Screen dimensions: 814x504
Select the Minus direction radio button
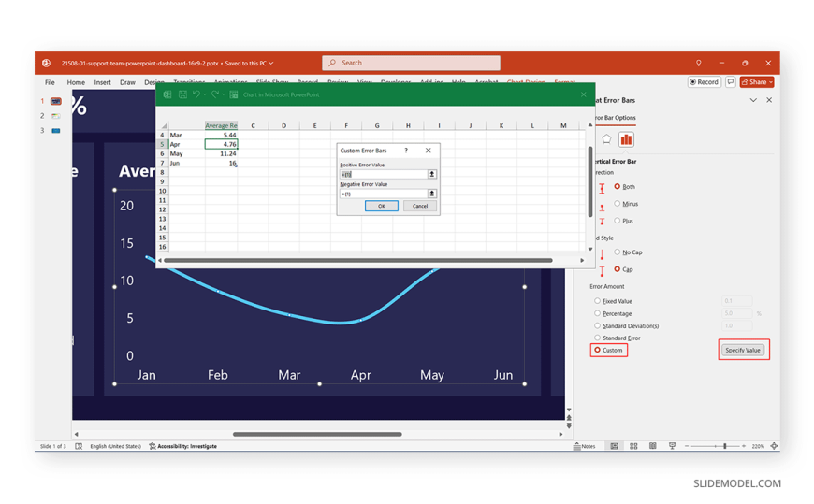tap(618, 204)
